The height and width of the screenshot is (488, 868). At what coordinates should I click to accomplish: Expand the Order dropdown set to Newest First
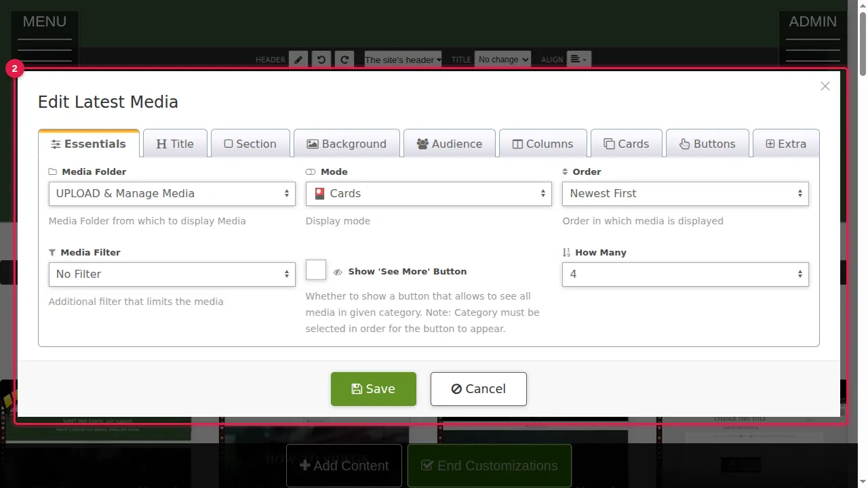[x=686, y=194]
